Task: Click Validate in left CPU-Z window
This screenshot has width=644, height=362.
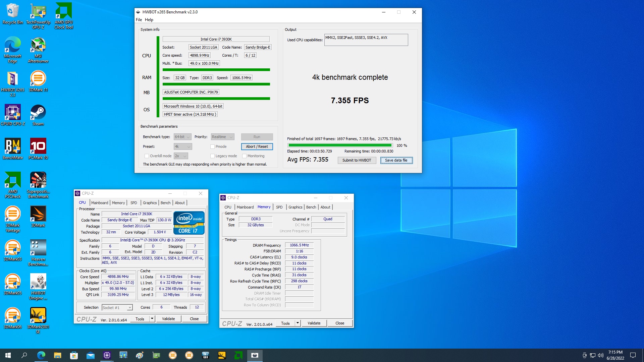Action: [x=168, y=319]
